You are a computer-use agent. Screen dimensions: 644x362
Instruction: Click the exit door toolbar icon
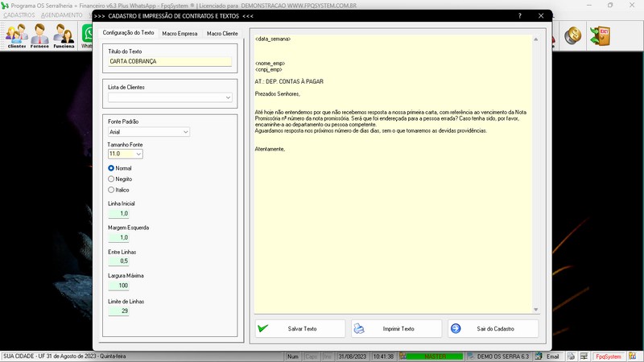pos(600,35)
